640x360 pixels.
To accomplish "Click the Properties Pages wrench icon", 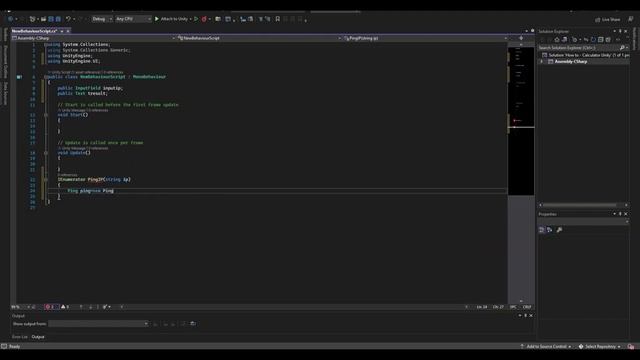I will click(559, 230).
